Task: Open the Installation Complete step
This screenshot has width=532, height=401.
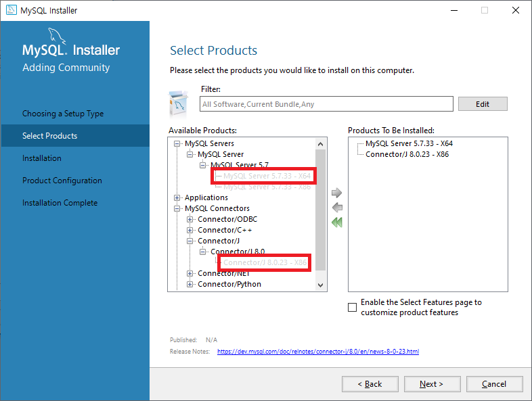Action: [60, 203]
